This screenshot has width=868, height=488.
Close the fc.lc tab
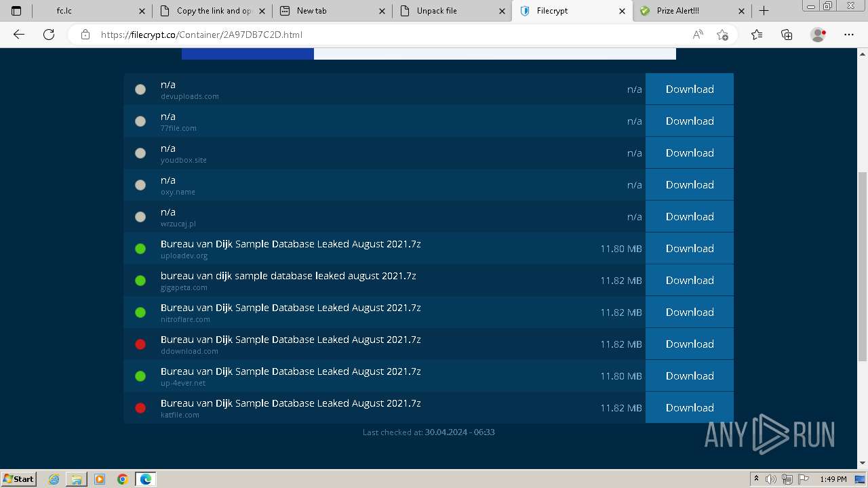click(x=142, y=11)
